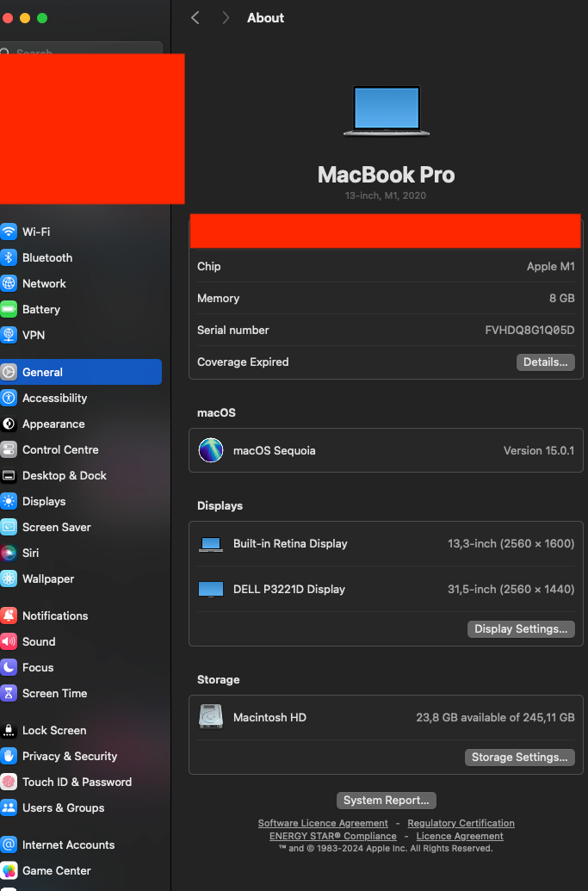This screenshot has height=891, width=588.
Task: Select the Desktop & Dock icon
Action: pyautogui.click(x=9, y=475)
